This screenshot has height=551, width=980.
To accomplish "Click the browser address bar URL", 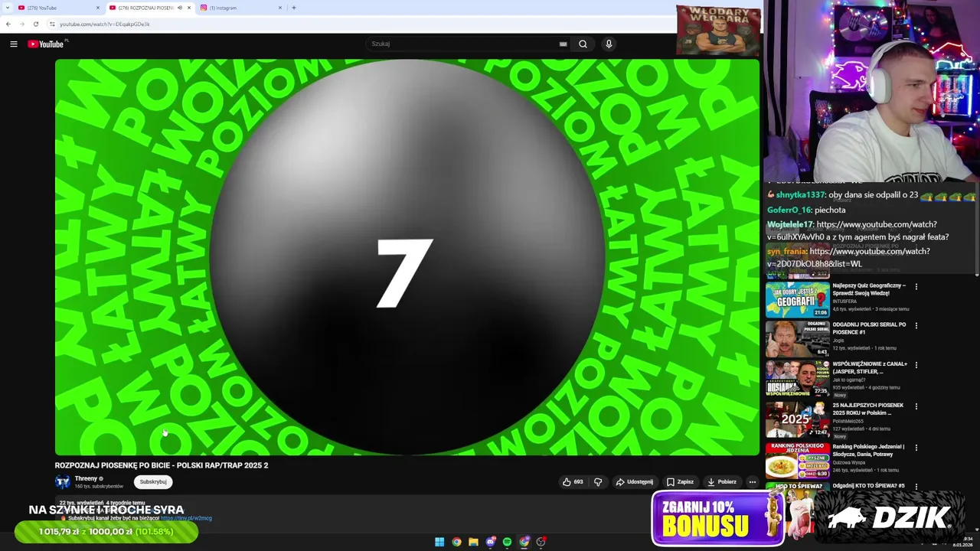I will tap(105, 24).
